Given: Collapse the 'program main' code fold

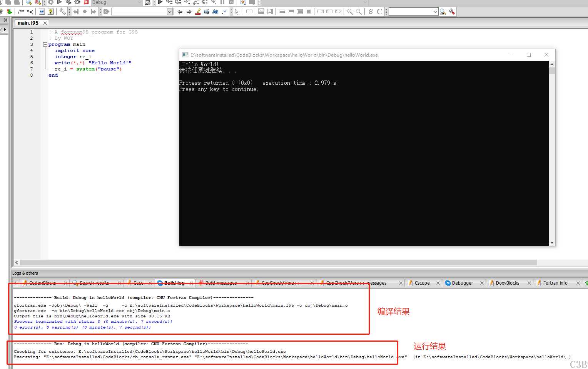Looking at the screenshot, I should [45, 44].
